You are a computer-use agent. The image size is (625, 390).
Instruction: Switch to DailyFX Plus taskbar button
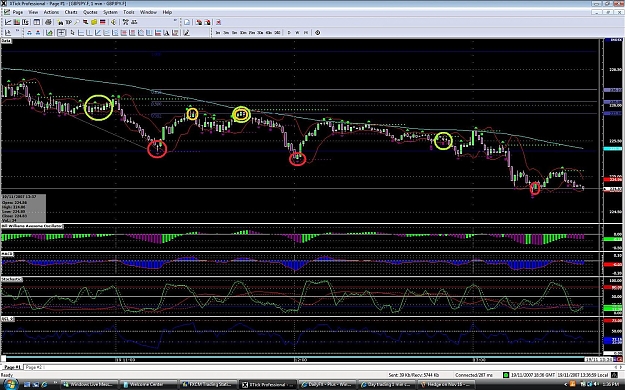click(x=327, y=385)
